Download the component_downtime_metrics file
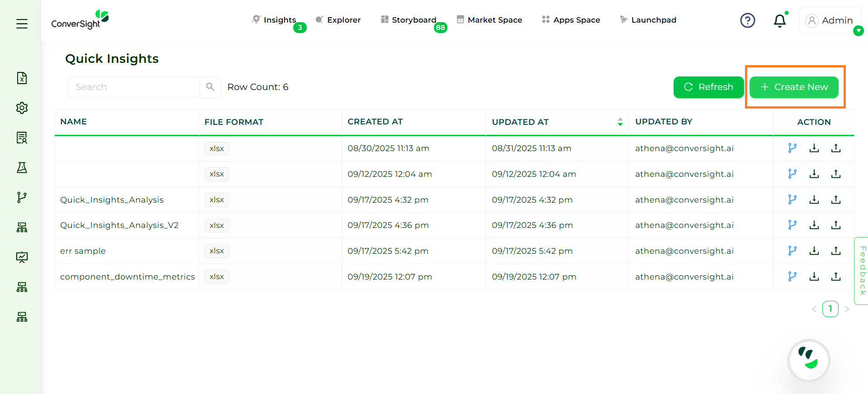 [x=814, y=276]
